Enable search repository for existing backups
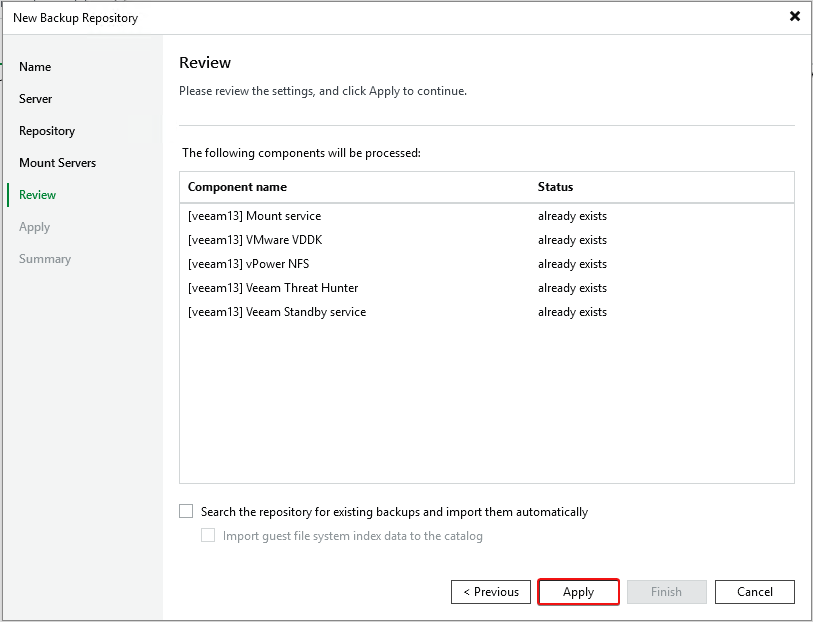This screenshot has height=622, width=813. [x=186, y=511]
